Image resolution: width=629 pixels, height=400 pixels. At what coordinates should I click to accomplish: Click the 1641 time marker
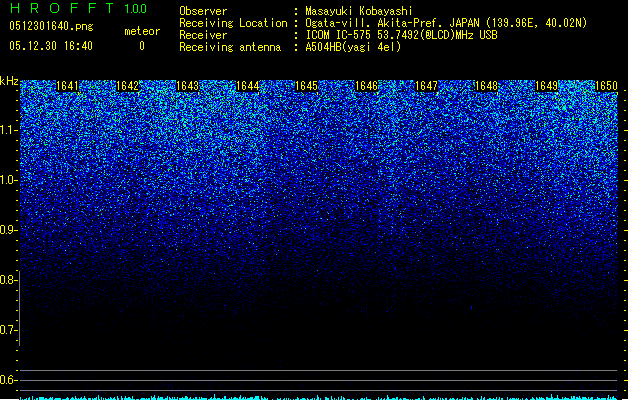[x=67, y=86]
